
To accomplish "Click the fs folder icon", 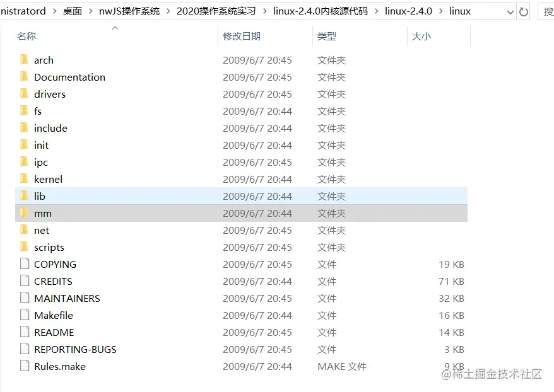I will pyautogui.click(x=24, y=111).
